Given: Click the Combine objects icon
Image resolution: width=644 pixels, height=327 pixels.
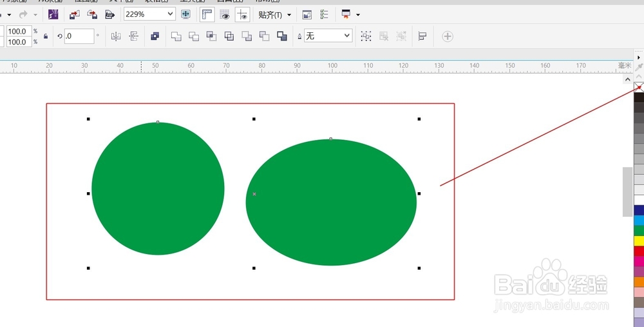Looking at the screenshot, I should [155, 36].
